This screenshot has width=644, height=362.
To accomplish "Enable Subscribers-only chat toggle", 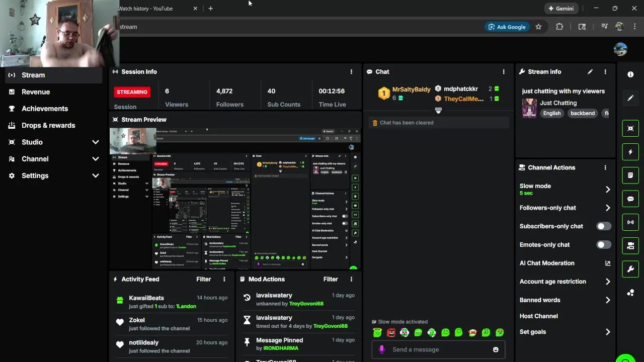I will [x=604, y=226].
